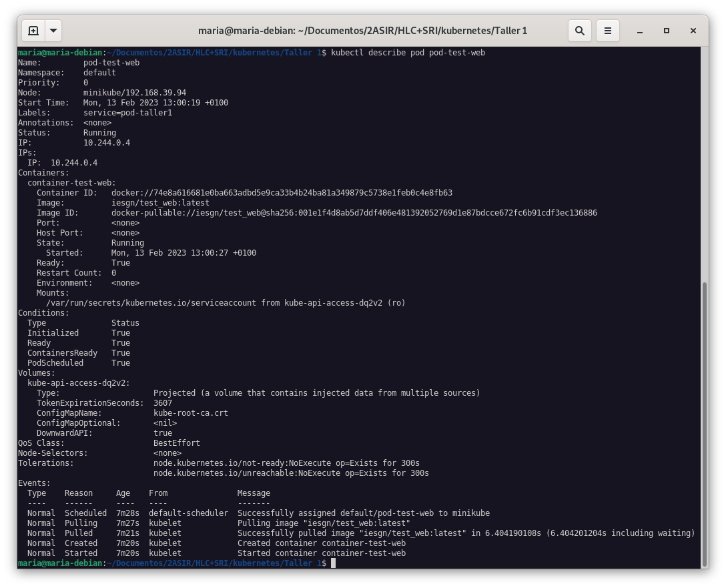Screen dimensions: 726x588
Task: Click the 'Successfully pulled image' event message
Action: (x=466, y=533)
